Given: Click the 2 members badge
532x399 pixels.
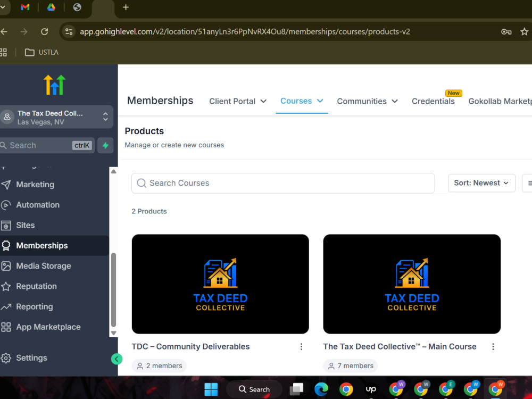Looking at the screenshot, I should (x=159, y=366).
